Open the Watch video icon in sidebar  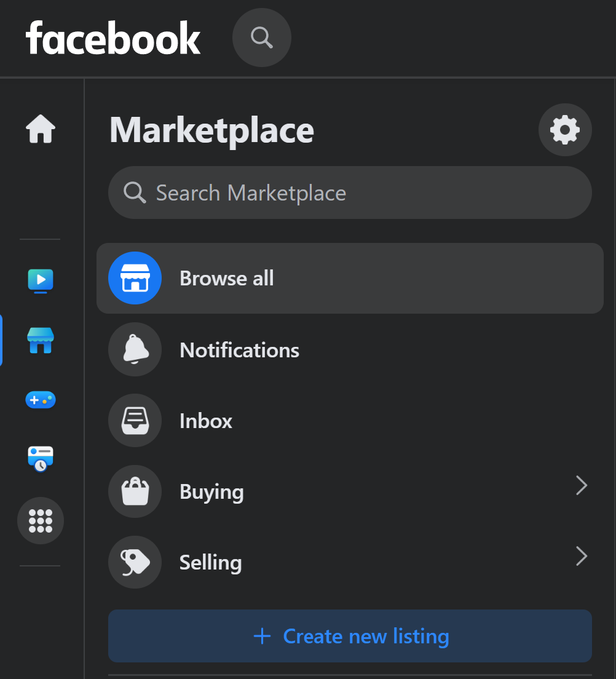[x=41, y=280]
